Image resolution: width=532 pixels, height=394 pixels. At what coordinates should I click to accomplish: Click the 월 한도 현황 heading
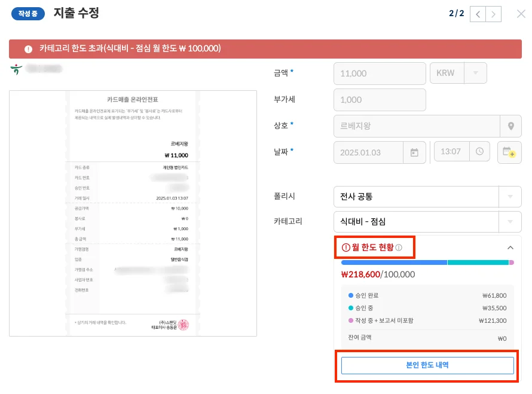tap(372, 248)
